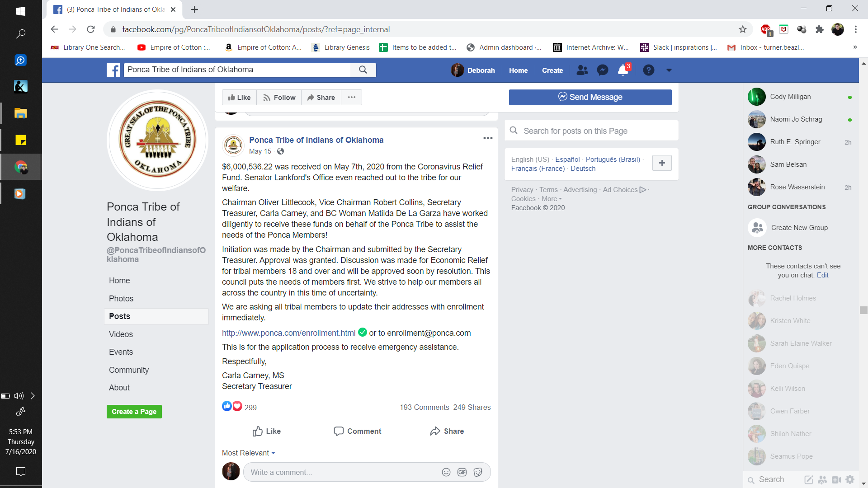Click the Facebook search magnifier button

(x=363, y=70)
